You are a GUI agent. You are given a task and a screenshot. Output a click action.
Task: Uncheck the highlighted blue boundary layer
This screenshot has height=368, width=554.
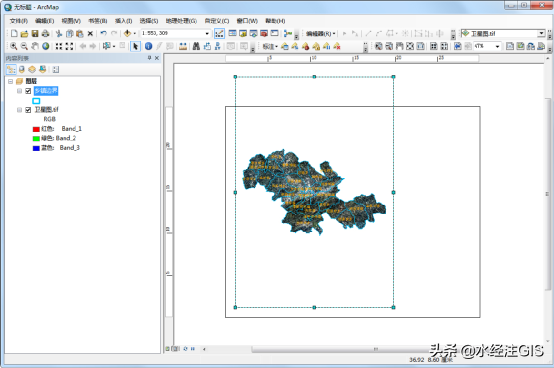[28, 91]
